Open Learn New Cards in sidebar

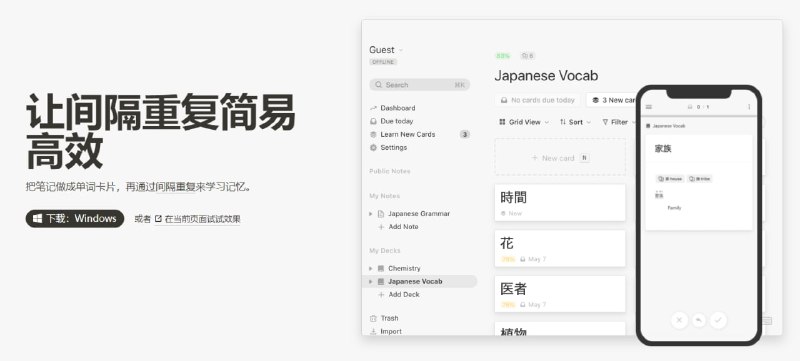(x=408, y=135)
